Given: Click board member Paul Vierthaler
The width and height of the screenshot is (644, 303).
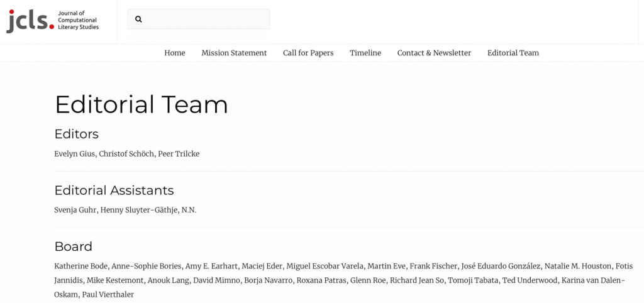Looking at the screenshot, I should coord(108,295).
